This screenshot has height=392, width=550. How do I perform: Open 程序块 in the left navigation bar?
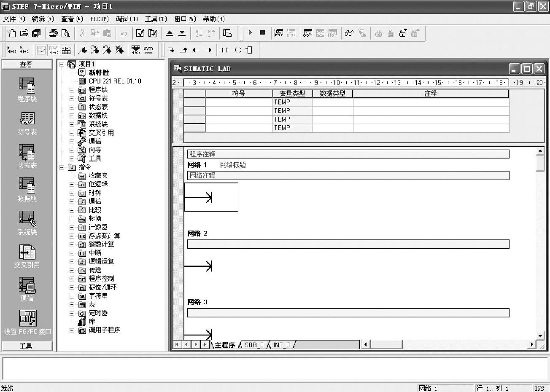(27, 90)
